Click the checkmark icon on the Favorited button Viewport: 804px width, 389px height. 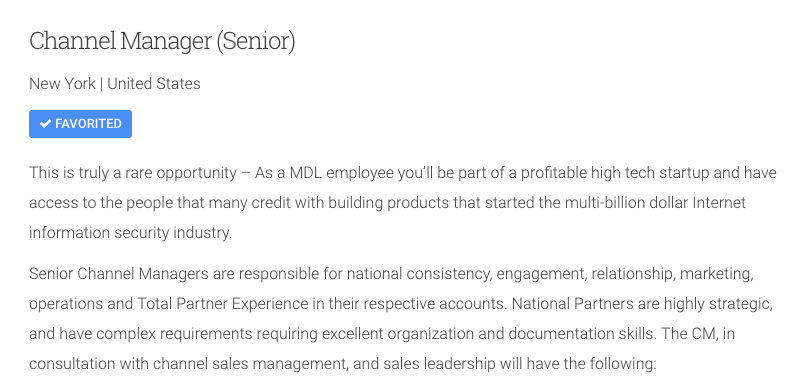point(45,124)
